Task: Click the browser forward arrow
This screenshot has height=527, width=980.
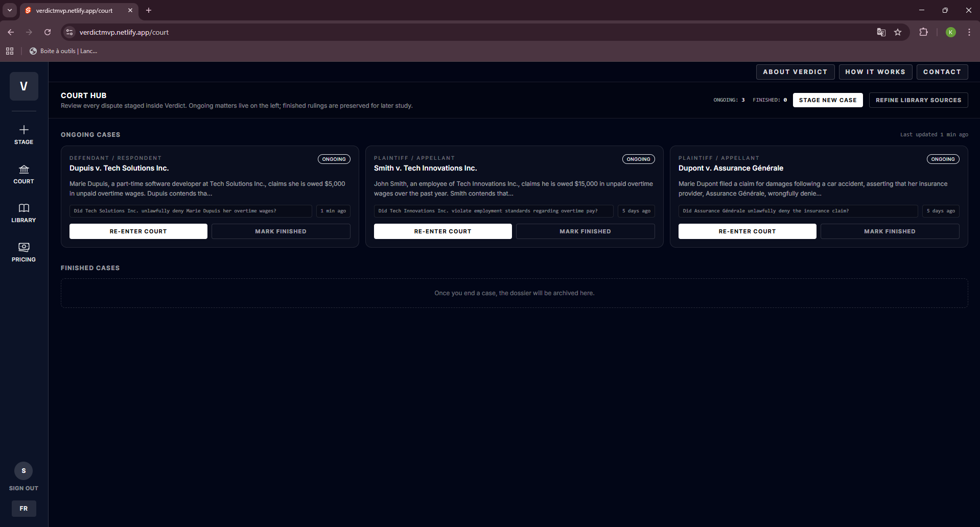Action: (29, 32)
